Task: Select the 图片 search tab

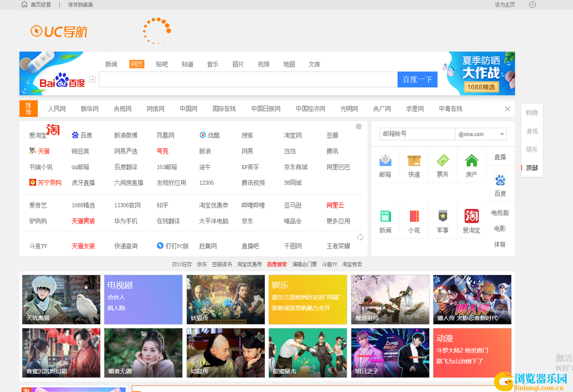Action: (x=238, y=64)
